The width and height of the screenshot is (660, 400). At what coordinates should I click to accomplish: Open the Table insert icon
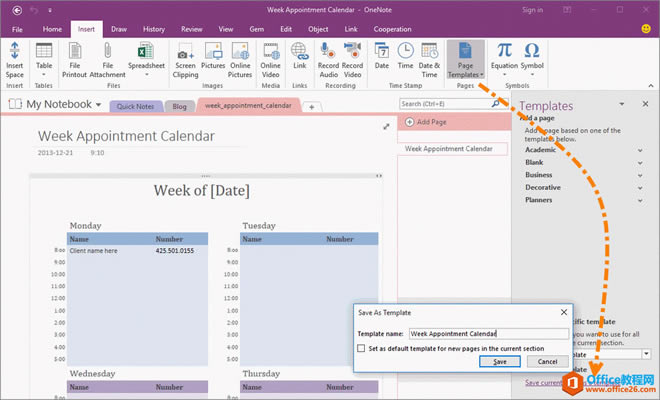pyautogui.click(x=44, y=59)
